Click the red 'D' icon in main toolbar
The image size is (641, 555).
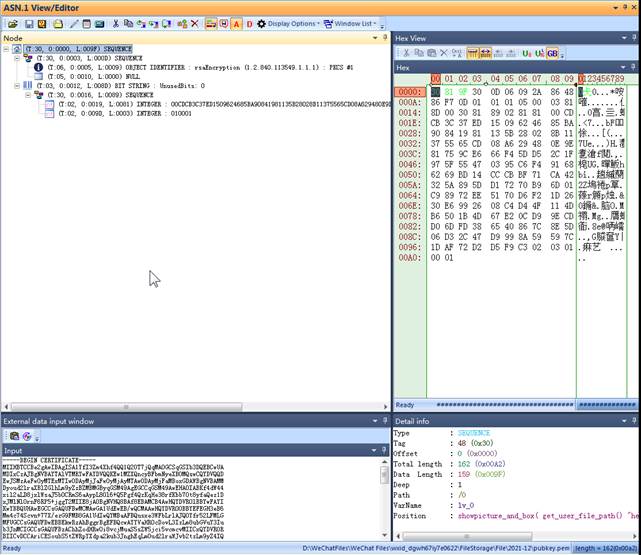pyautogui.click(x=248, y=23)
